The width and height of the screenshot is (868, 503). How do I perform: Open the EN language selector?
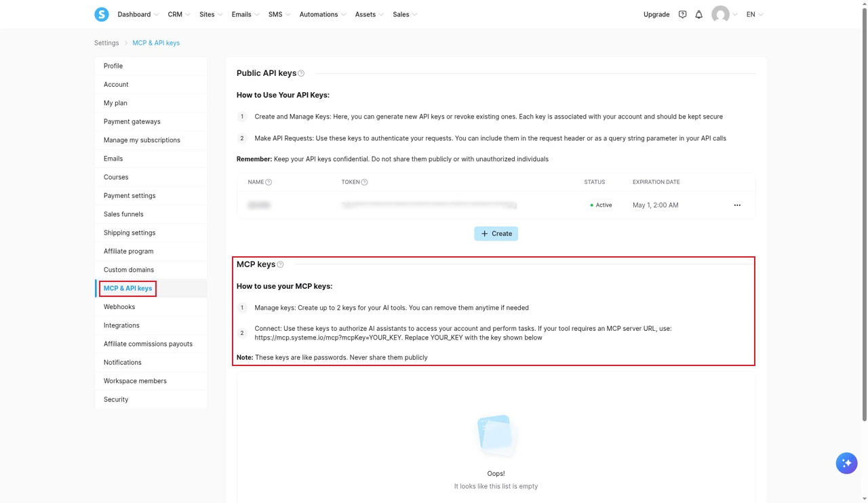click(755, 14)
